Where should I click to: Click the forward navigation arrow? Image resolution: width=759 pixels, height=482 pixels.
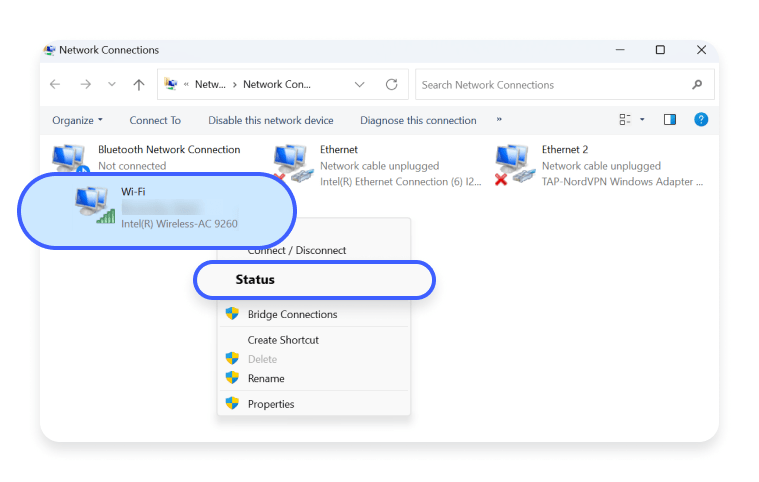(x=85, y=85)
